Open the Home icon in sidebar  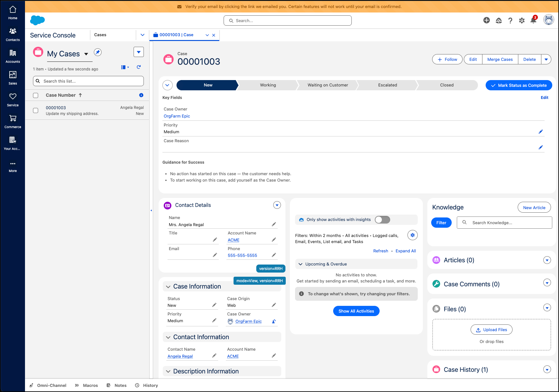(13, 13)
